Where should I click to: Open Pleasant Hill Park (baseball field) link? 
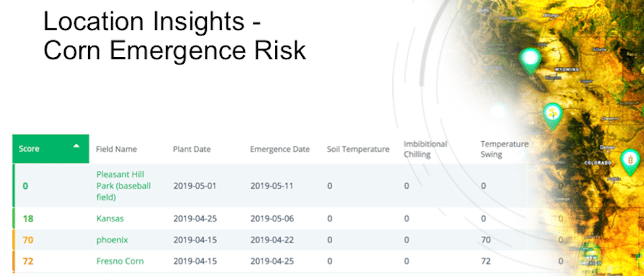[123, 186]
